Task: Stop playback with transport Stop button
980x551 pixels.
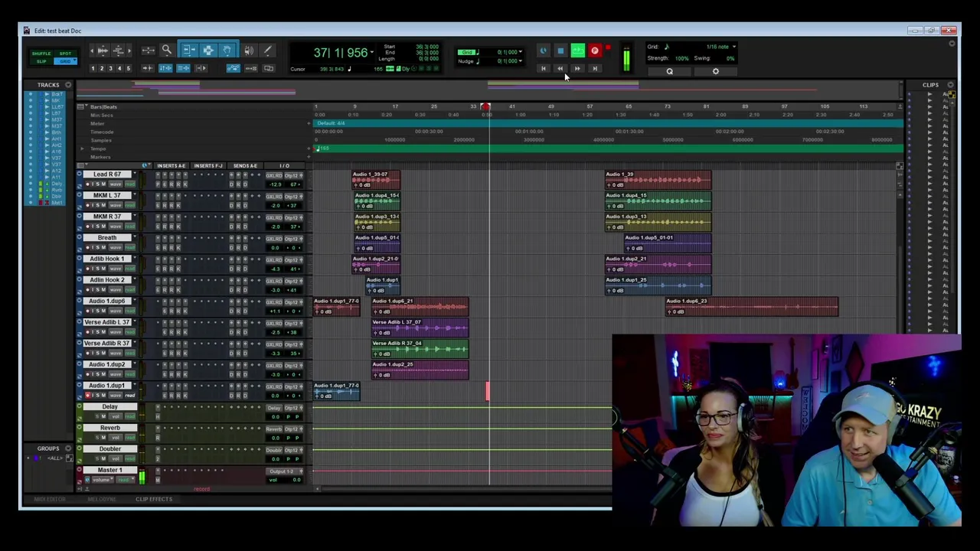Action: [560, 51]
